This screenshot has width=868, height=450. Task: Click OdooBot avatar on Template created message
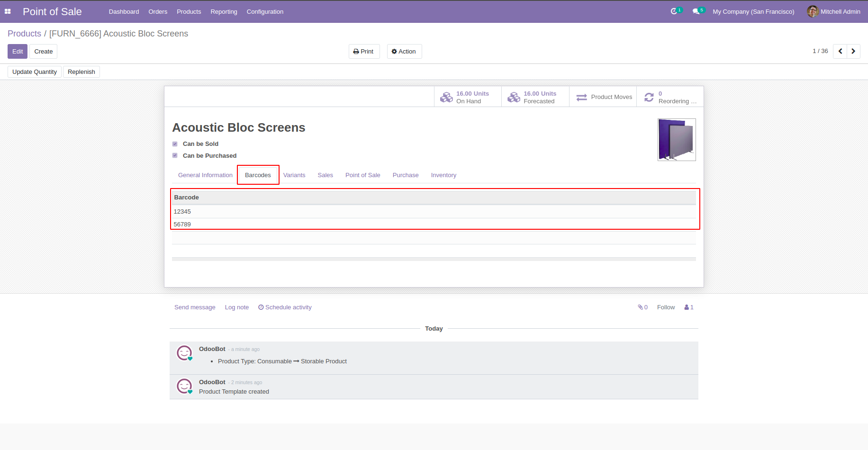184,386
